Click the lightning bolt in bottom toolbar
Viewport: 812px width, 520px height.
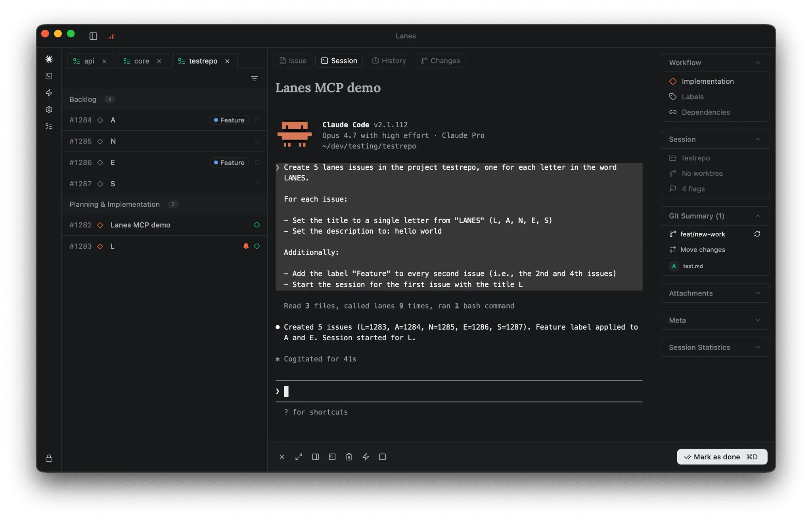[x=366, y=457]
